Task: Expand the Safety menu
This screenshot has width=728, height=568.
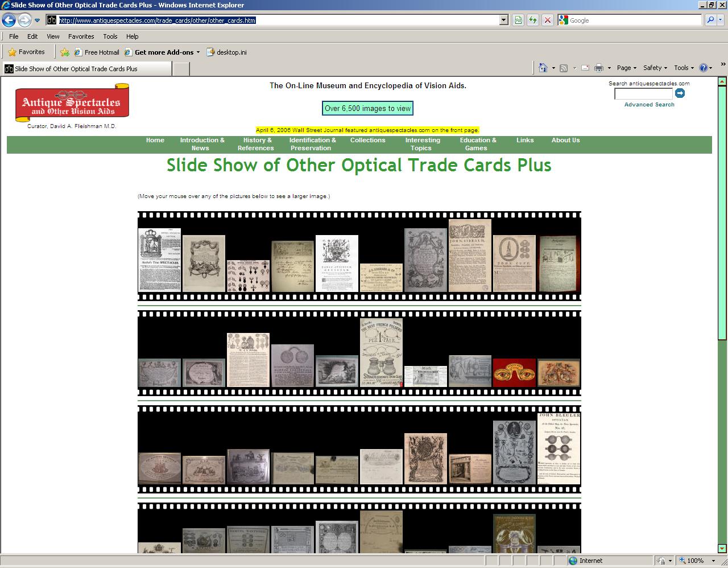Action: [x=655, y=68]
